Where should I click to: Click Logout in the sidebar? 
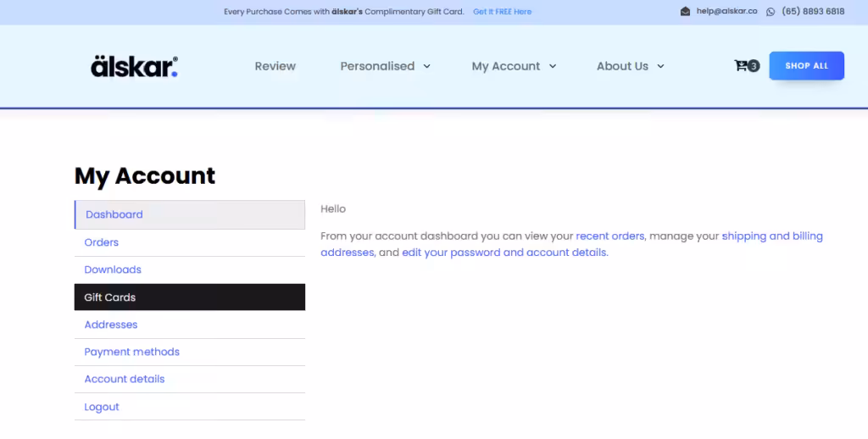(x=102, y=407)
